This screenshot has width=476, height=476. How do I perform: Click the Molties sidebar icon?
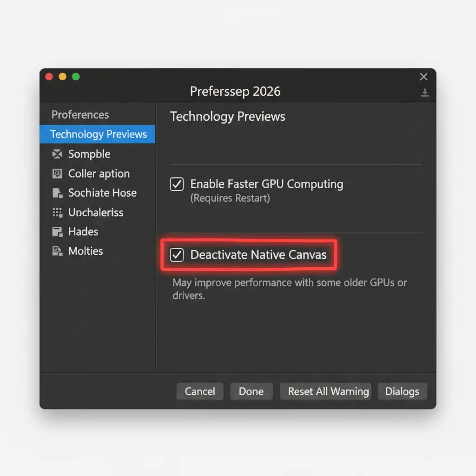click(x=57, y=251)
